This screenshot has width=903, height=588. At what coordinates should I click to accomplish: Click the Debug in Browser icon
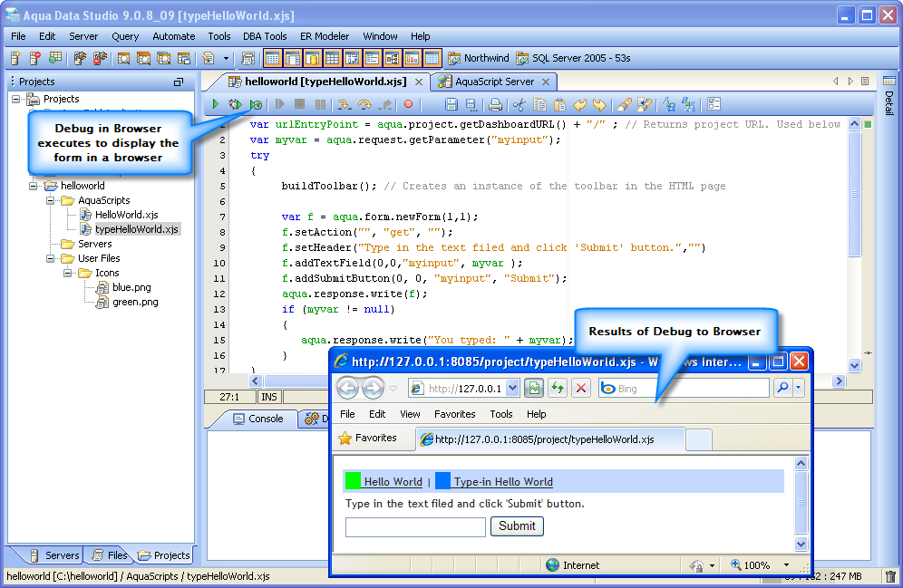click(x=256, y=104)
